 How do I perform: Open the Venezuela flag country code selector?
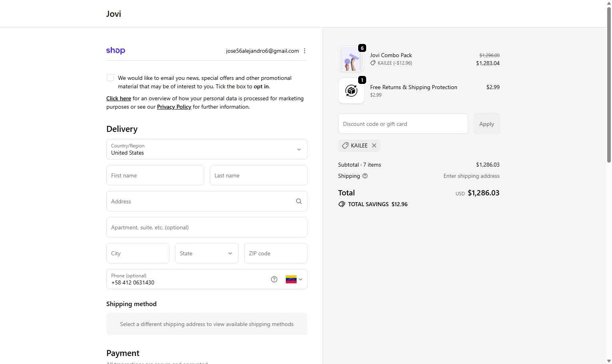(x=294, y=279)
